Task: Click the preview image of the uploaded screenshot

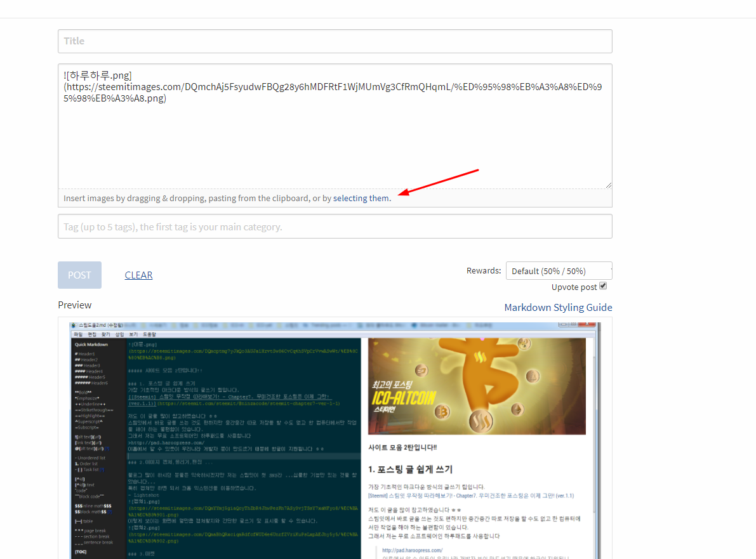Action: tap(335, 440)
